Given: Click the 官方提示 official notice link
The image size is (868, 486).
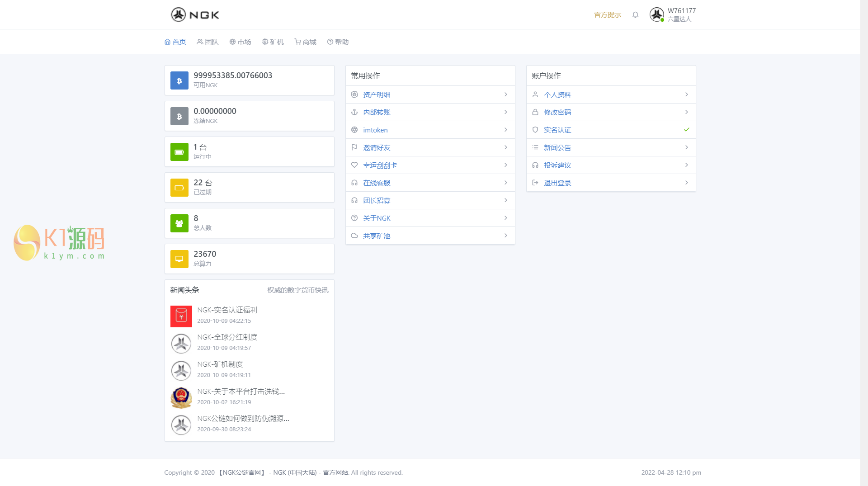Looking at the screenshot, I should 608,15.
